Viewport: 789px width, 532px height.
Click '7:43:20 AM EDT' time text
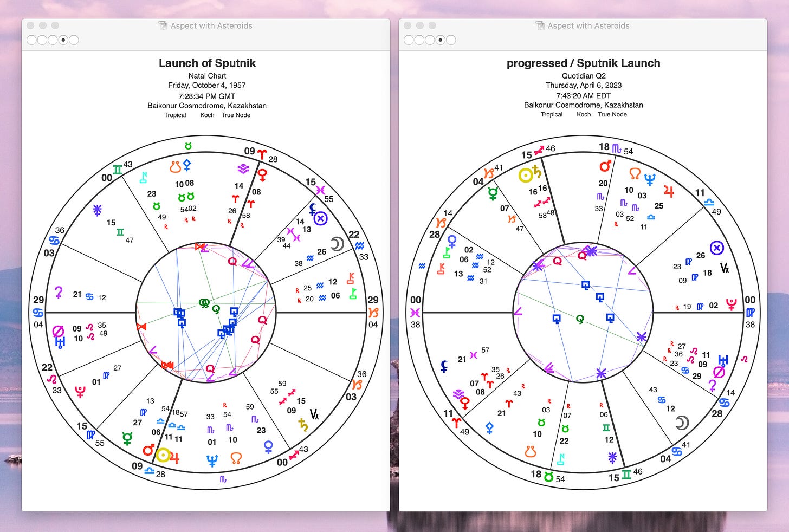(x=584, y=95)
